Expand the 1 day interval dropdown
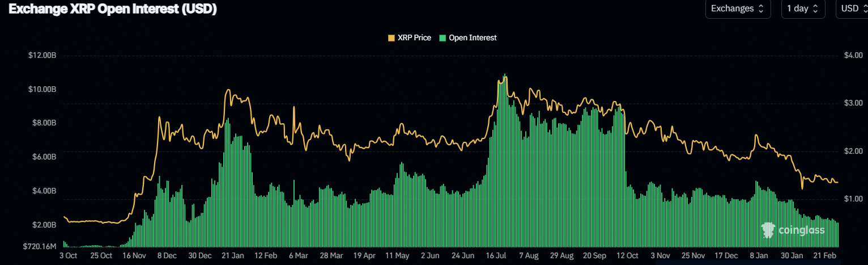 (x=802, y=9)
